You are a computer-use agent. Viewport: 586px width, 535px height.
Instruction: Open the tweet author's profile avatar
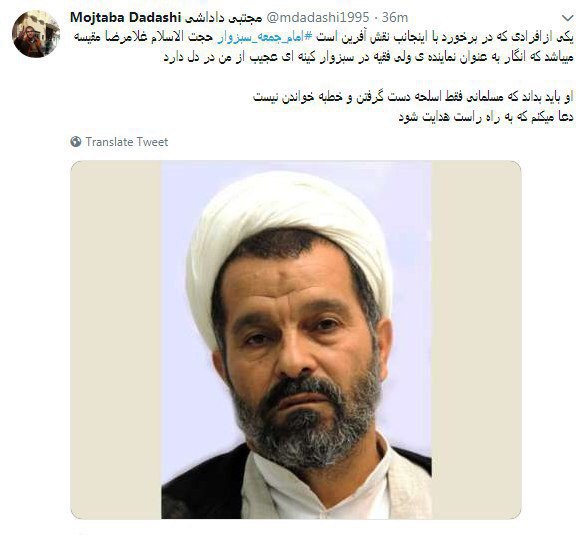pos(36,34)
